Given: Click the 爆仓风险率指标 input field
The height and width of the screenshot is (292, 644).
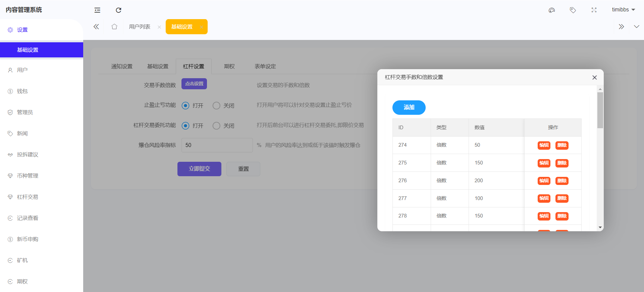Looking at the screenshot, I should click(x=217, y=145).
